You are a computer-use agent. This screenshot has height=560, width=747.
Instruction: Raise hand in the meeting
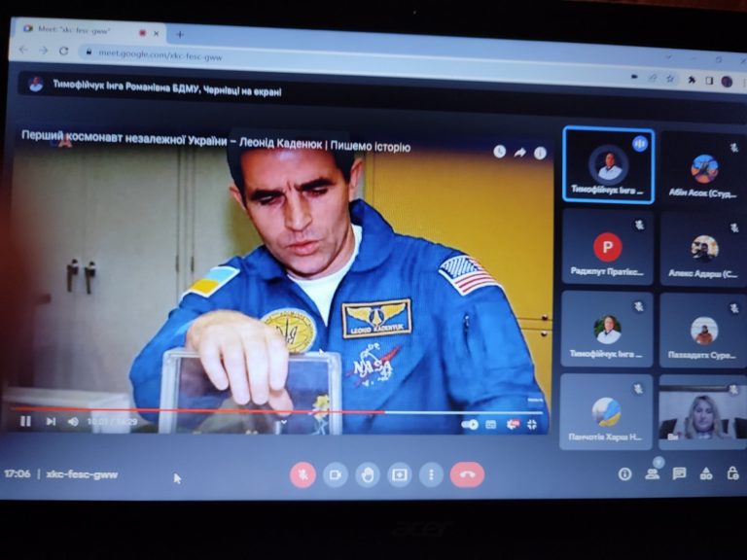click(368, 474)
